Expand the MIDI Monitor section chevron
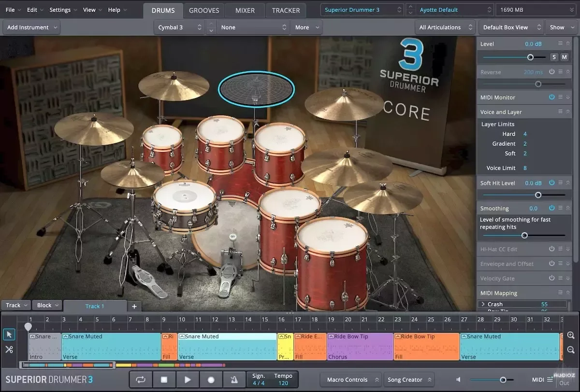The image size is (580, 392). point(568,97)
